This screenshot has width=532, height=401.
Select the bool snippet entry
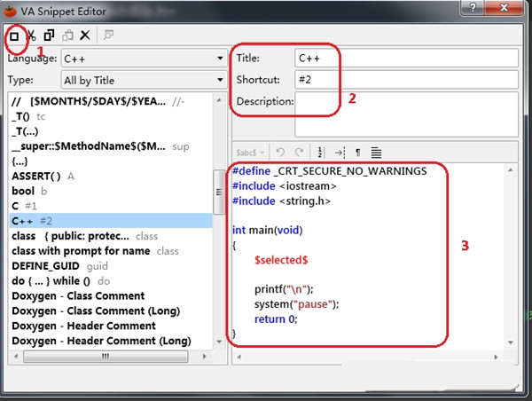23,191
